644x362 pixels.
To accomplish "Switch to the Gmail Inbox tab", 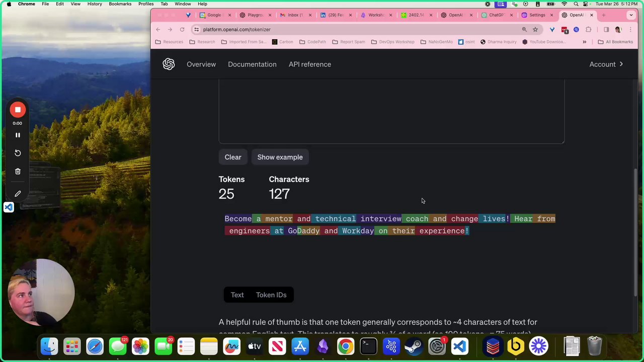I will (x=295, y=15).
